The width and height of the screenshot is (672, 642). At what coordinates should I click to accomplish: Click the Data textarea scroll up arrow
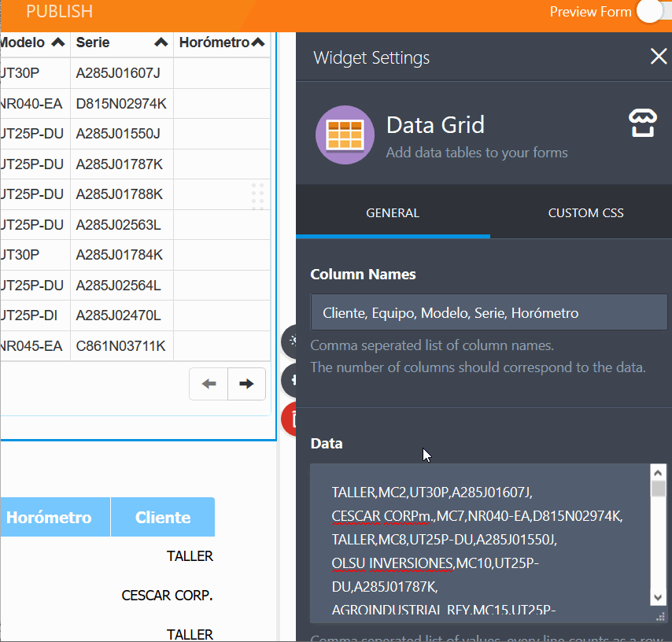point(659,473)
